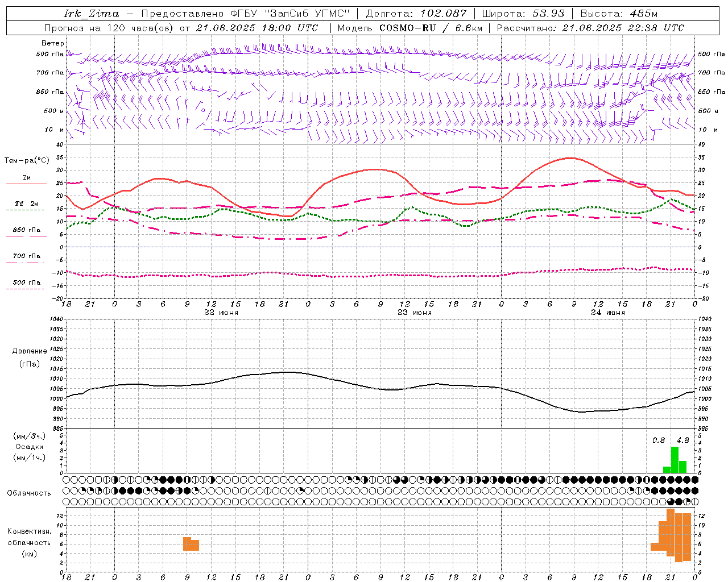This screenshot has height=582, width=728.
Task: Click the 4.8 precipitation total value
Action: (x=683, y=440)
